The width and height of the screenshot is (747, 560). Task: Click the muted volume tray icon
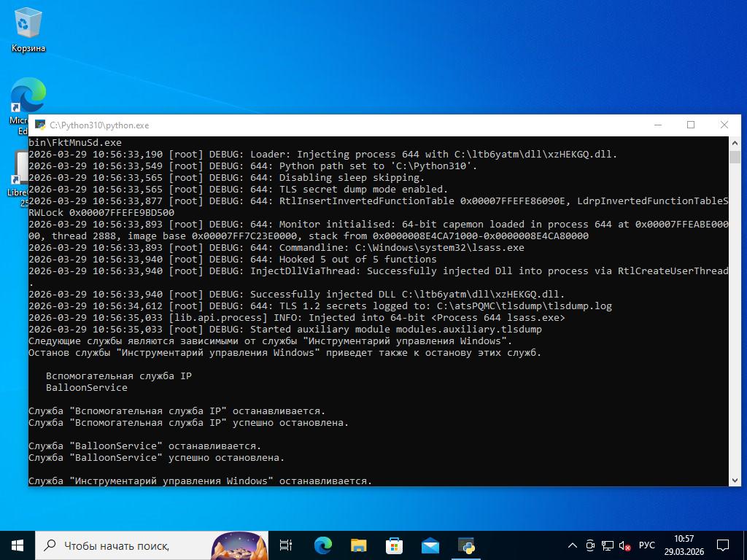pos(624,545)
